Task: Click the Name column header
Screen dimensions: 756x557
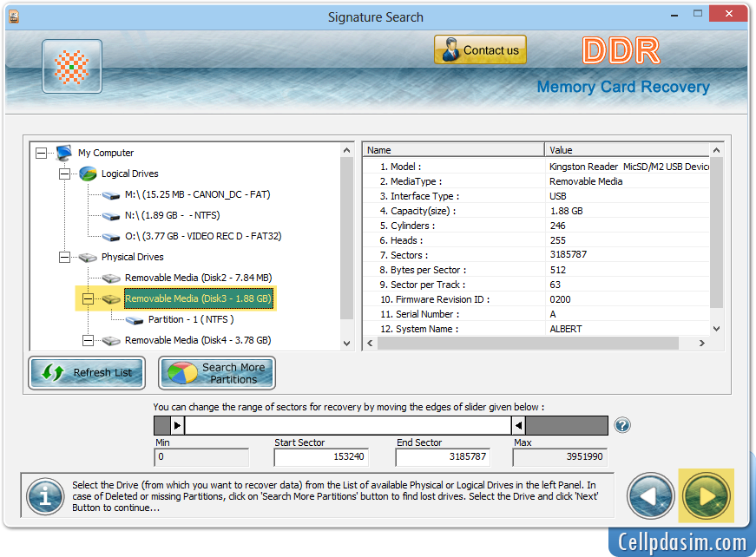Action: point(453,150)
